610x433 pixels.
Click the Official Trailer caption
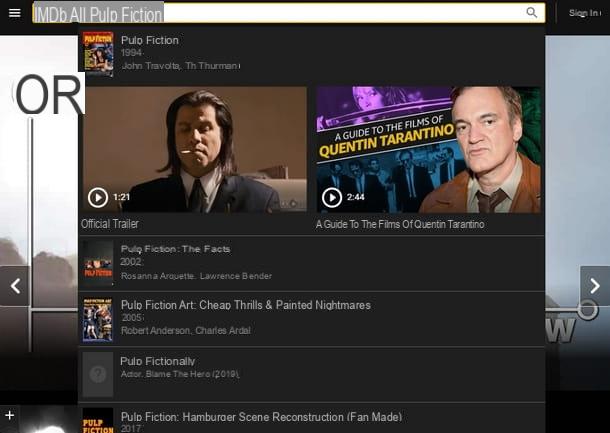110,224
